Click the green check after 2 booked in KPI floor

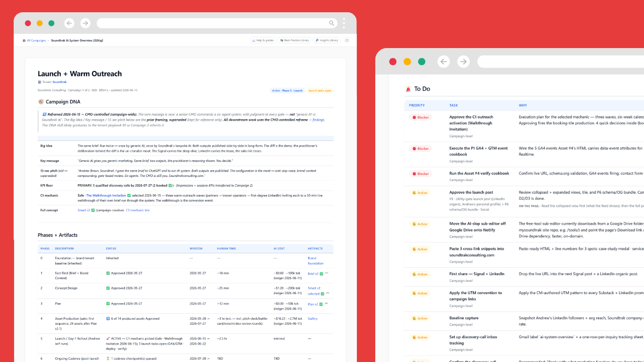tap(170, 185)
